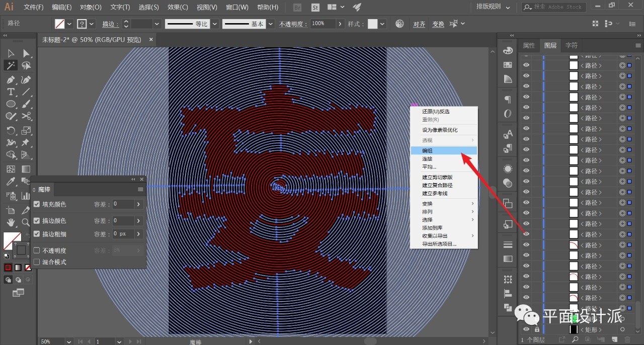The height and width of the screenshot is (345, 644).
Task: Open Adobe Bridge via Br icon
Action: pyautogui.click(x=297, y=7)
